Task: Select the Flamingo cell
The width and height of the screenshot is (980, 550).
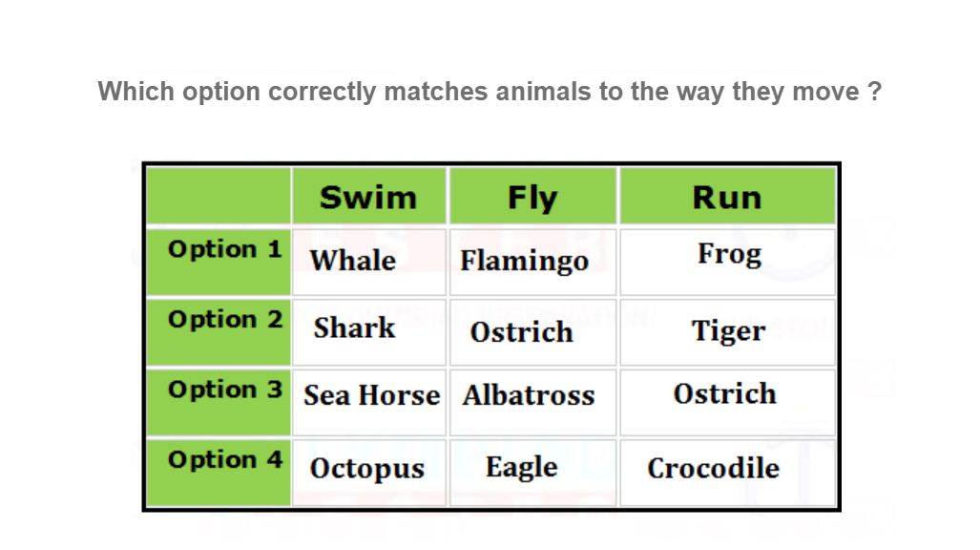Action: (x=524, y=261)
